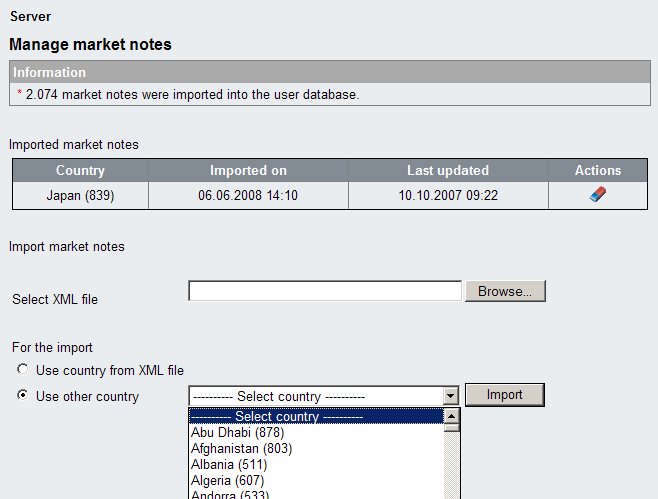Collapse the Select country dropdown arrow

[x=450, y=396]
